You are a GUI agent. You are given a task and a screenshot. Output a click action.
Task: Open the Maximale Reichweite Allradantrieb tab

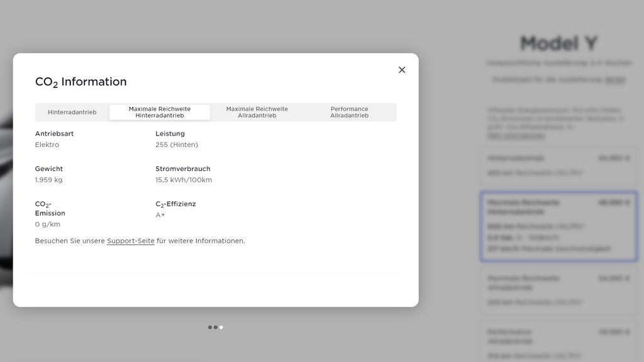coord(257,112)
